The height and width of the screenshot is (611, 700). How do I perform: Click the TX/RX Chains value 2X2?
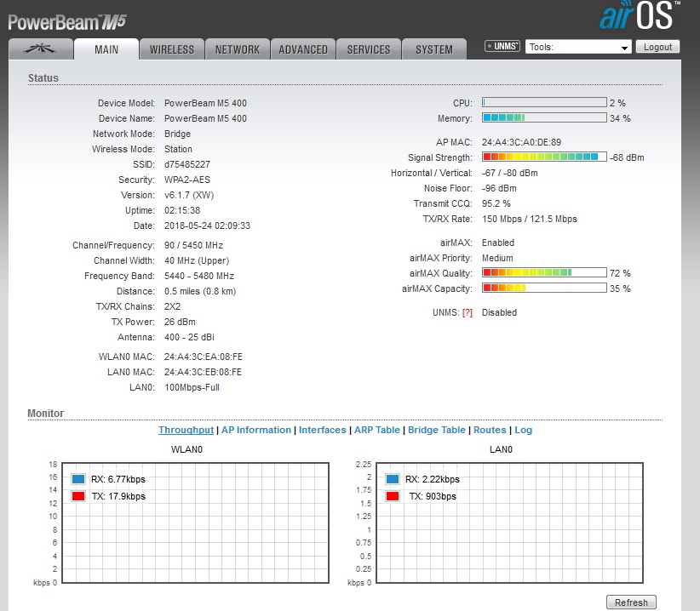pyautogui.click(x=172, y=307)
